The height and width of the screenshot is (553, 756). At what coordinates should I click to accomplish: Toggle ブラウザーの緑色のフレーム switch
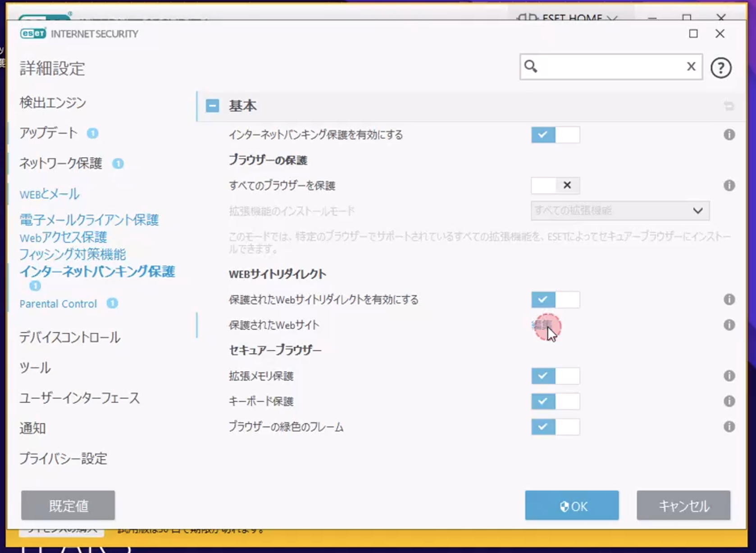click(x=555, y=427)
